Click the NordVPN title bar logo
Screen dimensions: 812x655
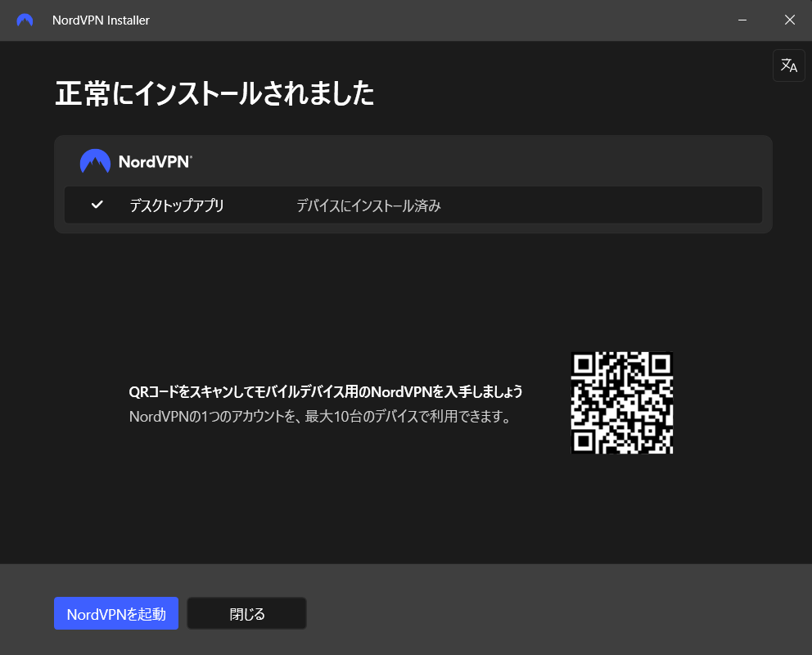pos(25,20)
